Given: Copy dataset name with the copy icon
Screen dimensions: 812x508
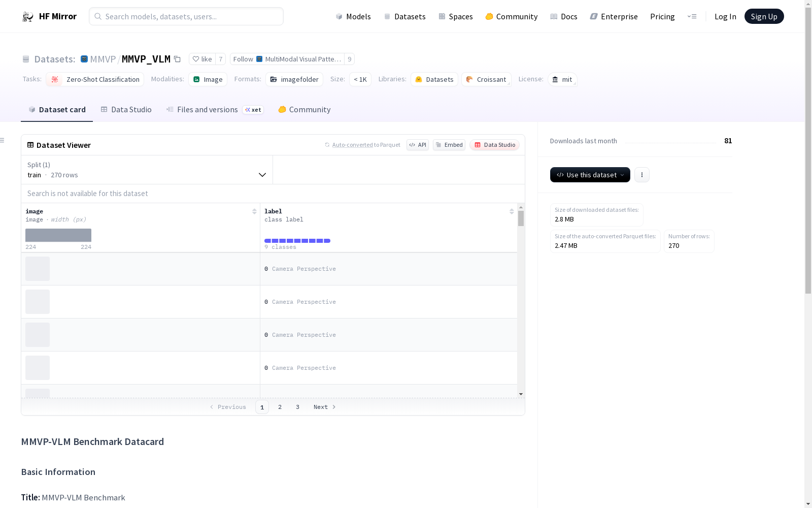Looking at the screenshot, I should point(177,59).
